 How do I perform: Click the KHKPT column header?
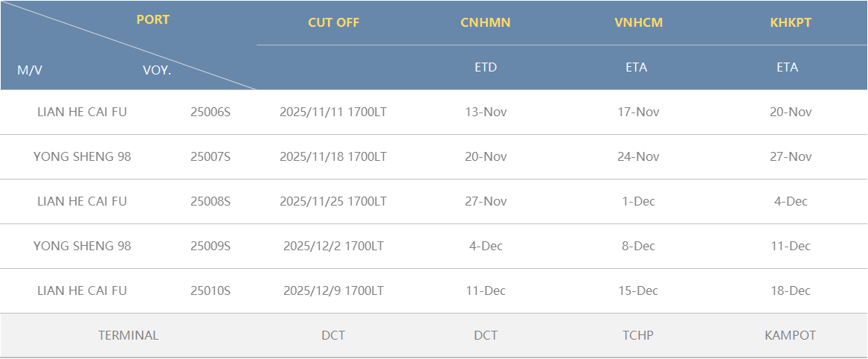coord(790,22)
